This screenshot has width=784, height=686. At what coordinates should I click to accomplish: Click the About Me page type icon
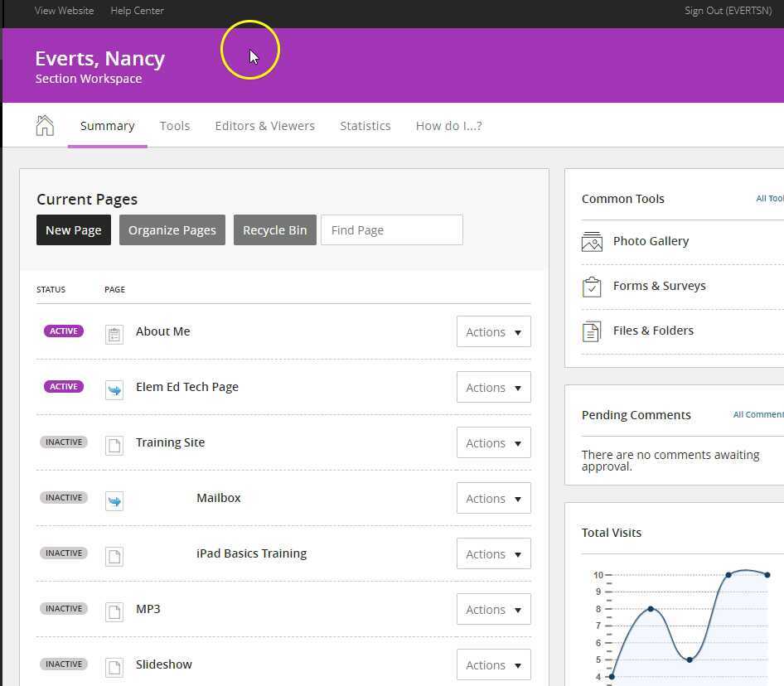tap(114, 333)
